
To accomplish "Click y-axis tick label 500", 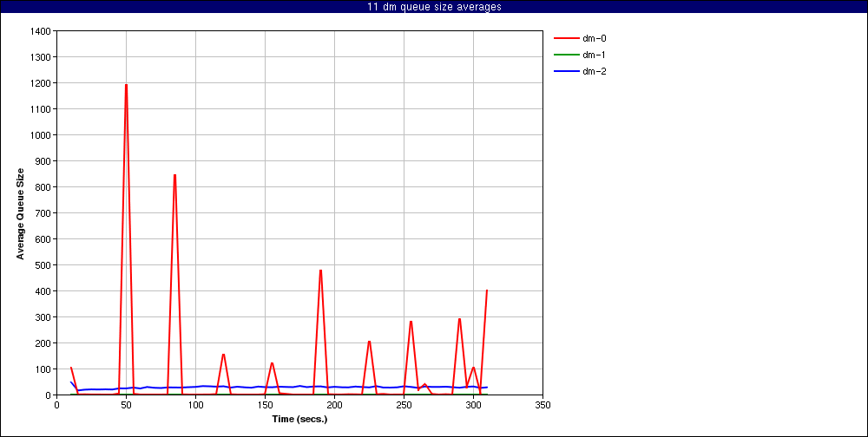I will tap(43, 265).
